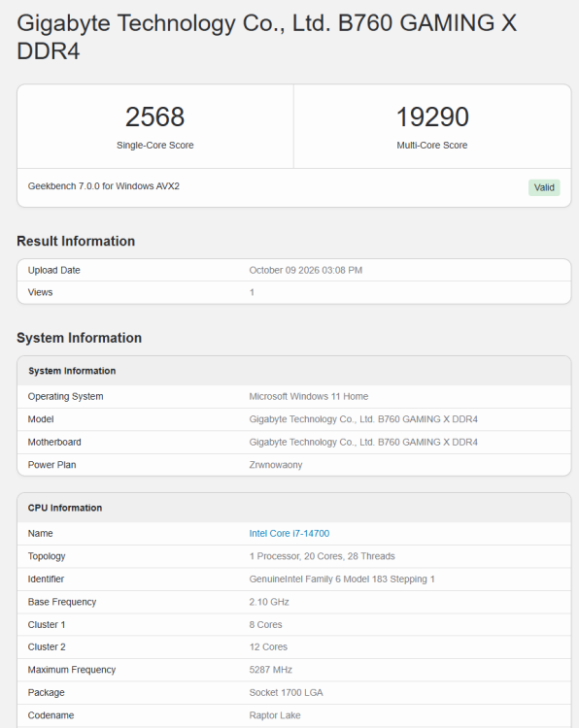Select the multi-core score 19290
Image resolution: width=579 pixels, height=728 pixels.
432,116
